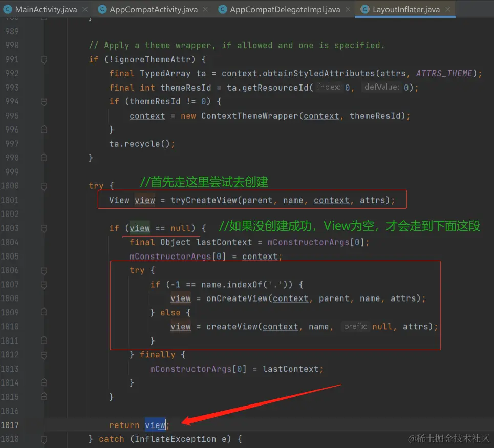The height and width of the screenshot is (448, 494).
Task: Click line number 1001 in the gutter
Action: pyautogui.click(x=10, y=200)
